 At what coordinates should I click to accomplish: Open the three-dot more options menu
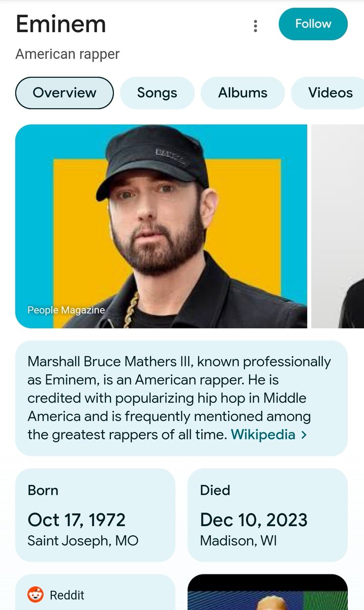255,26
